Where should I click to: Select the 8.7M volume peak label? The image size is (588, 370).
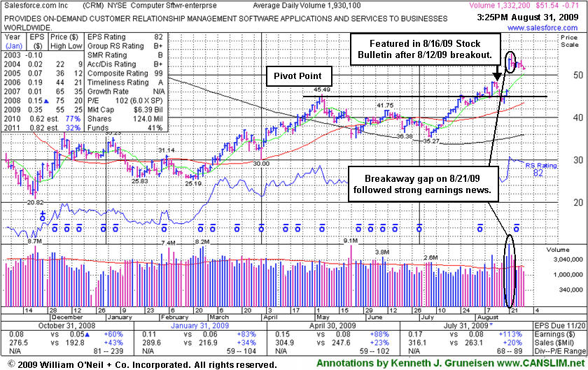click(x=35, y=242)
